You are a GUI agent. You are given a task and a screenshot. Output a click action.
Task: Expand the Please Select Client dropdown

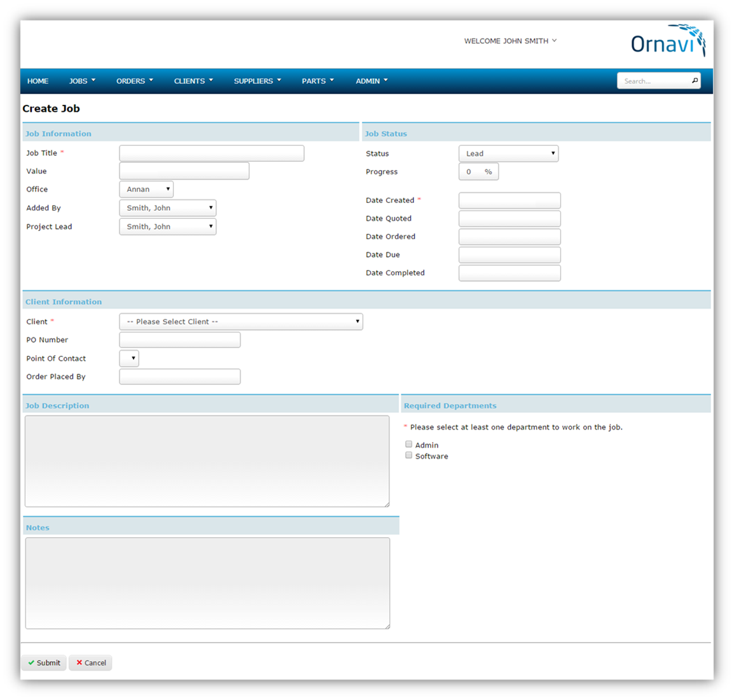point(240,321)
